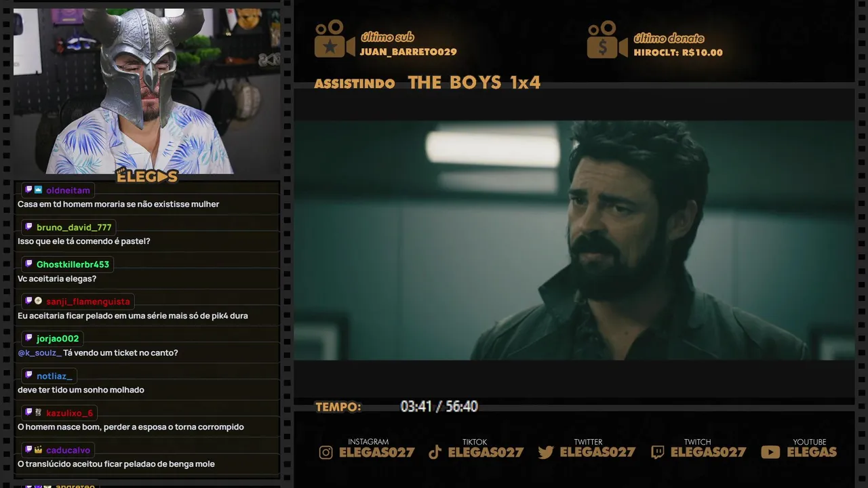Click the último sub camera star icon
This screenshot has height=488, width=868.
334,39
